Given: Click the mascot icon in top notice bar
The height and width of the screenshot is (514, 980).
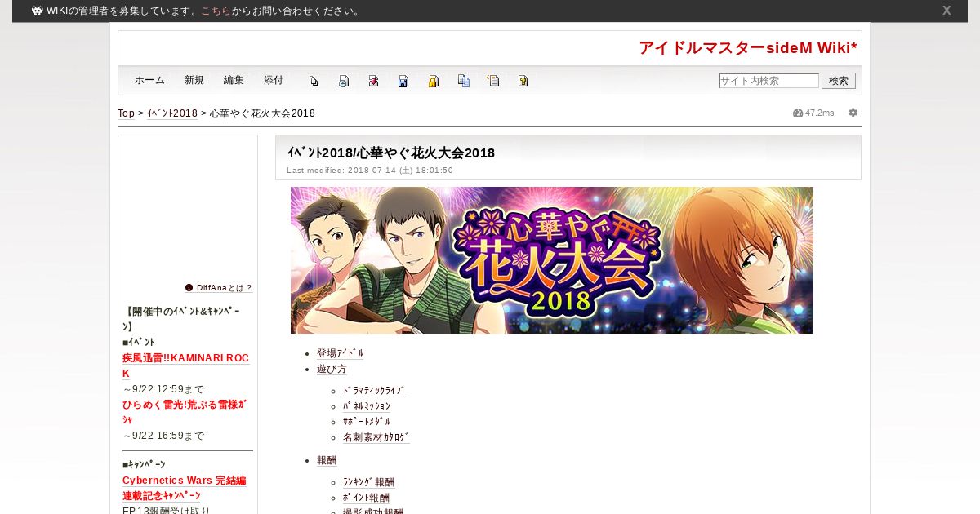Looking at the screenshot, I should (x=38, y=11).
